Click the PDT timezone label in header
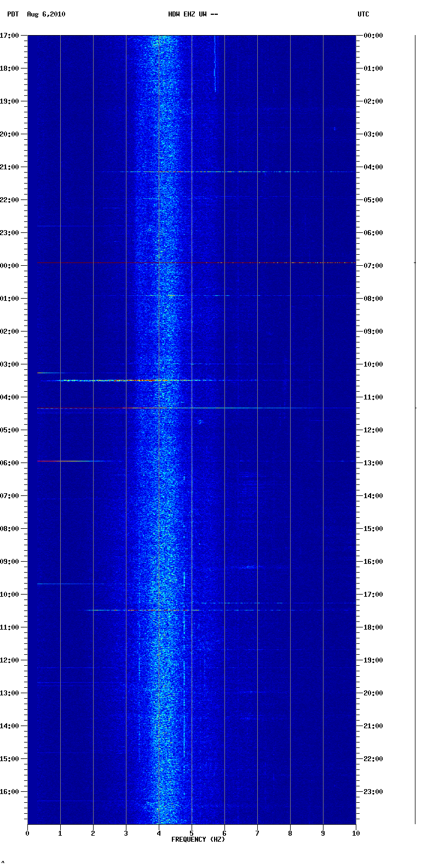This screenshot has height=868, width=439. coord(12,14)
